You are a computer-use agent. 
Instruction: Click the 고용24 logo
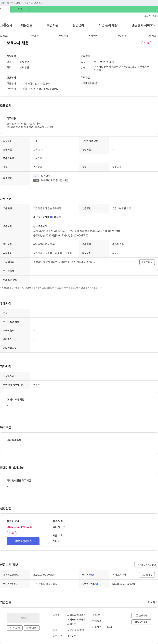6,25
